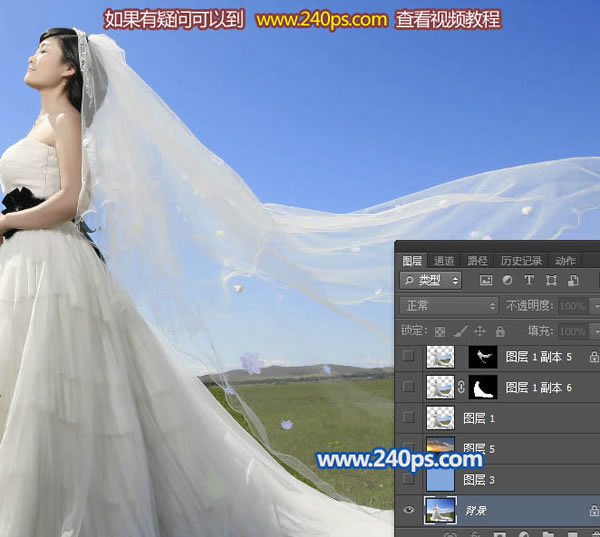This screenshot has width=600, height=537.
Task: Select the mask thumbnail of 图层 1 副本 6
Action: click(483, 387)
